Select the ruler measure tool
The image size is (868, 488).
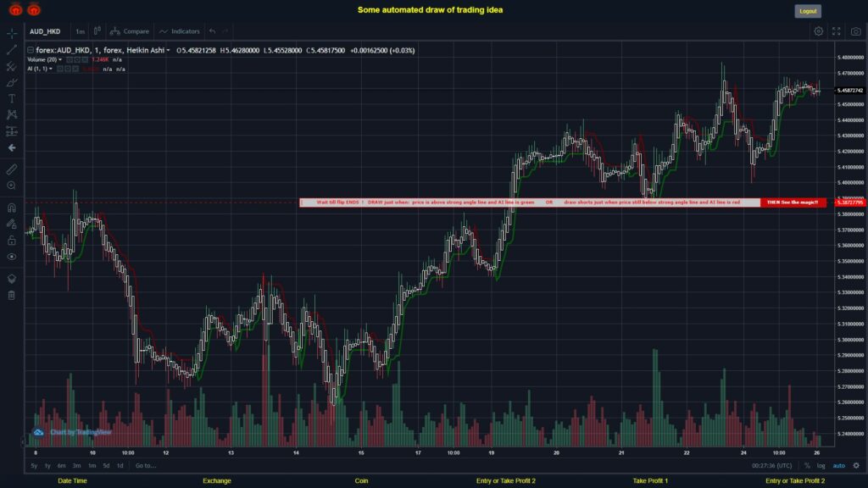[x=12, y=169]
